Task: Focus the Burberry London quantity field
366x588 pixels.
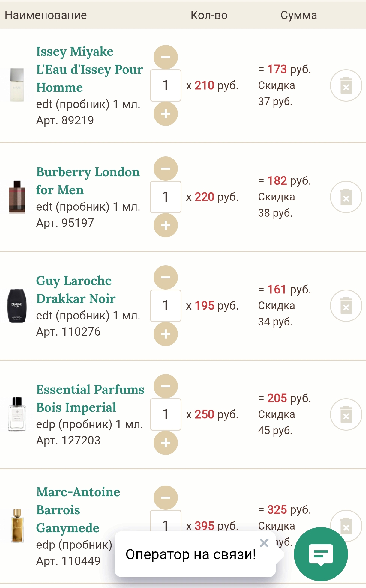Action: point(166,197)
